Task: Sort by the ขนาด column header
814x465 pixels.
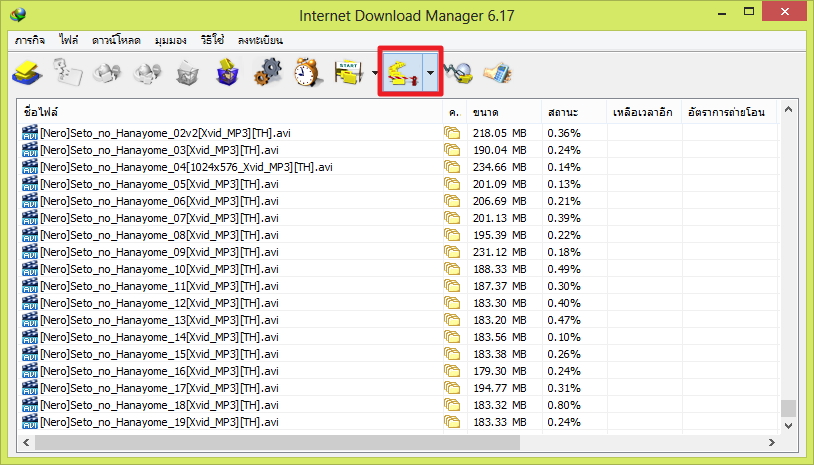Action: pos(504,112)
